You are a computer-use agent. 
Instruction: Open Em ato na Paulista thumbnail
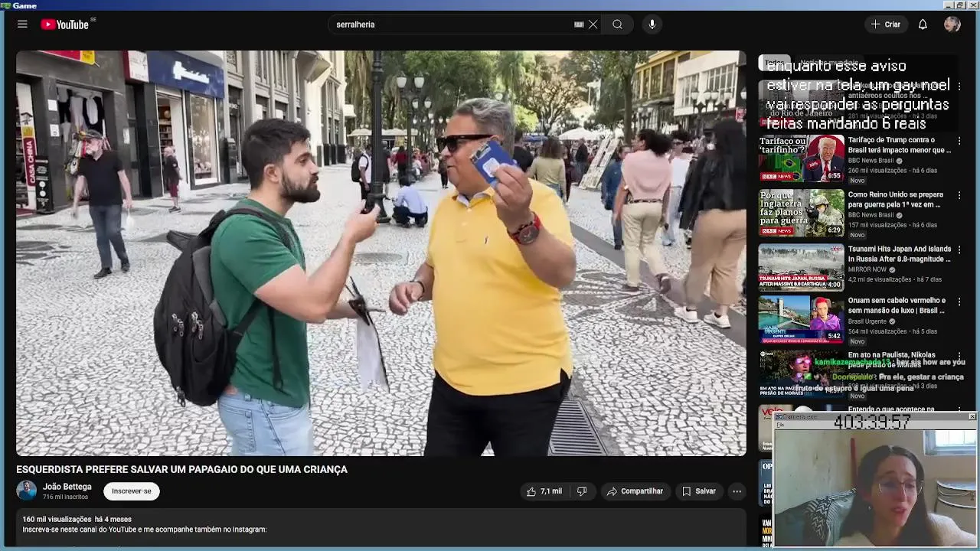[x=802, y=373]
